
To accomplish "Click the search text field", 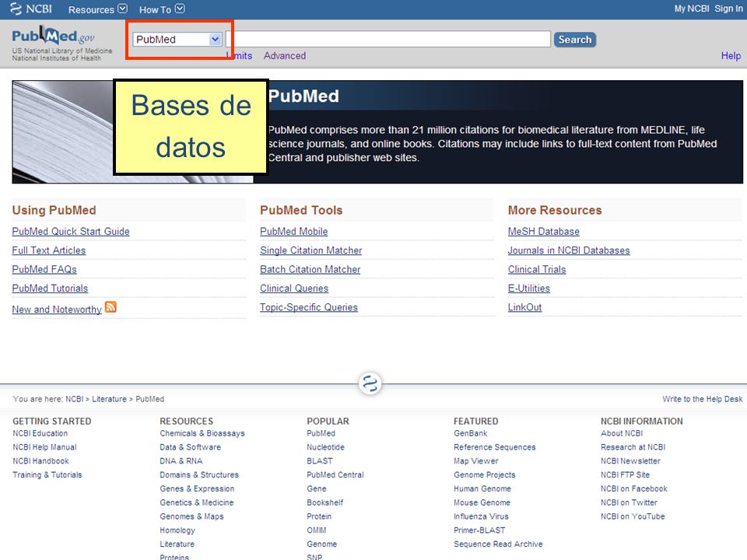I will point(388,40).
